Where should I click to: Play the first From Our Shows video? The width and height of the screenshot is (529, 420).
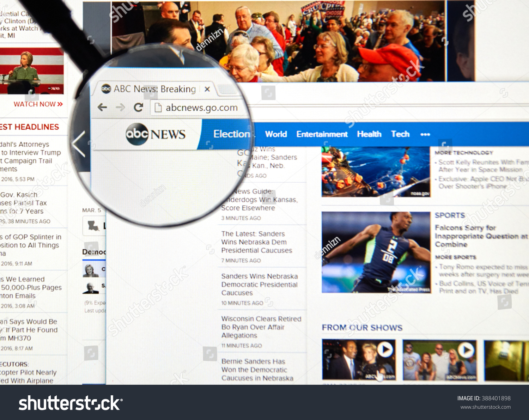click(385, 349)
